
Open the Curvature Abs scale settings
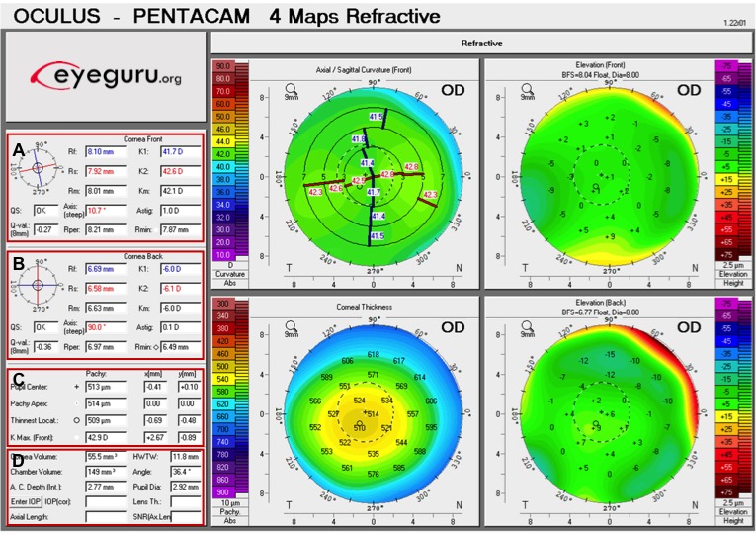pyautogui.click(x=230, y=275)
